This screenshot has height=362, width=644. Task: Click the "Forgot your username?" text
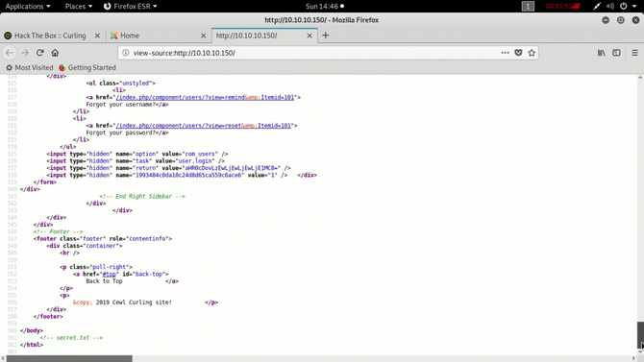click(x=120, y=105)
